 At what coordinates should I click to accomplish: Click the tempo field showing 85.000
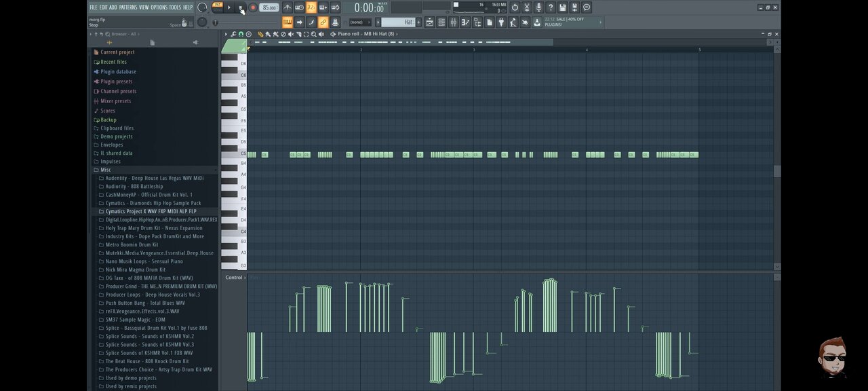tap(269, 7)
